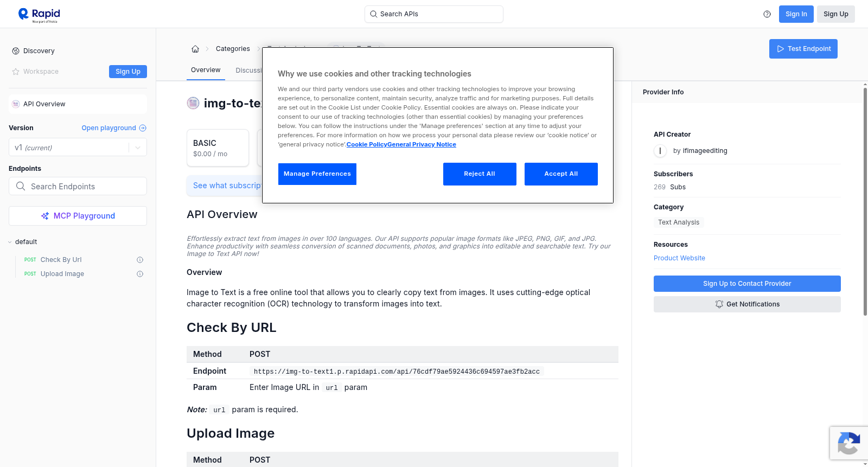Click the Test Endpoint button
The width and height of the screenshot is (868, 467).
coord(803,49)
